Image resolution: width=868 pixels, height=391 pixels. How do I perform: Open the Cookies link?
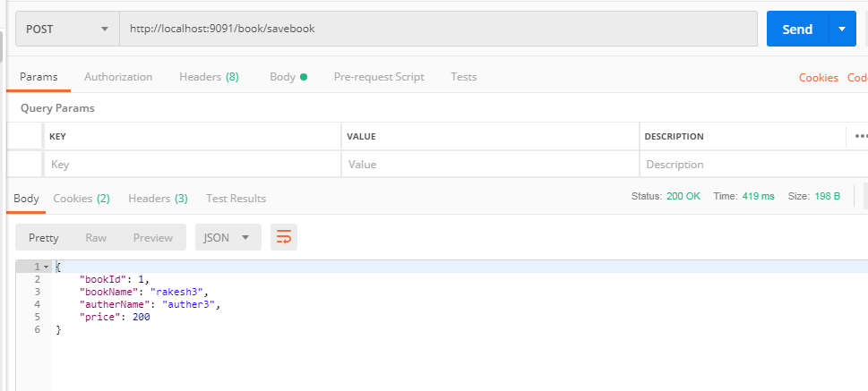tap(818, 78)
